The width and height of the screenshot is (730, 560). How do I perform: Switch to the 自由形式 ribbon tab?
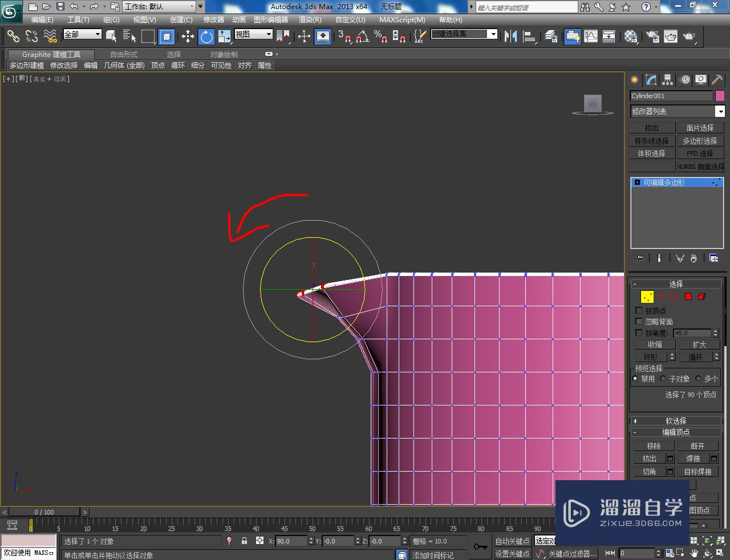click(124, 55)
